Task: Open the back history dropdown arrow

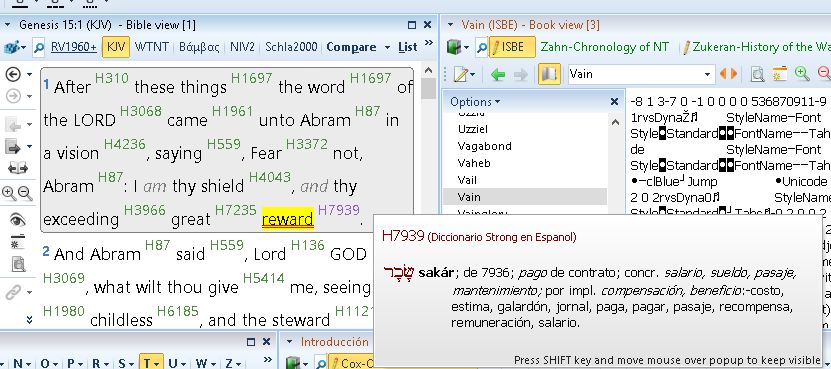Action: pos(30,74)
